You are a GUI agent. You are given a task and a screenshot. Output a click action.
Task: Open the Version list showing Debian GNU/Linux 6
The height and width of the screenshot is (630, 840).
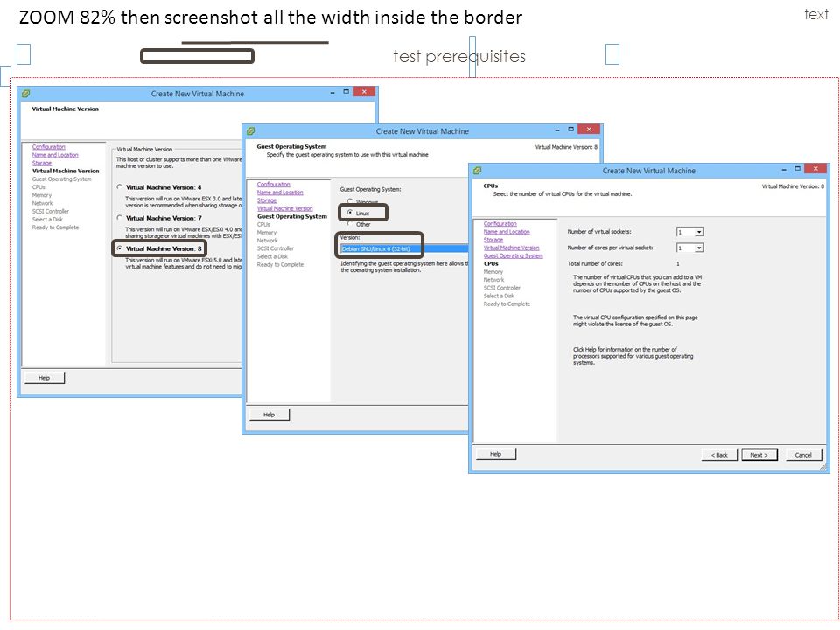coord(404,248)
